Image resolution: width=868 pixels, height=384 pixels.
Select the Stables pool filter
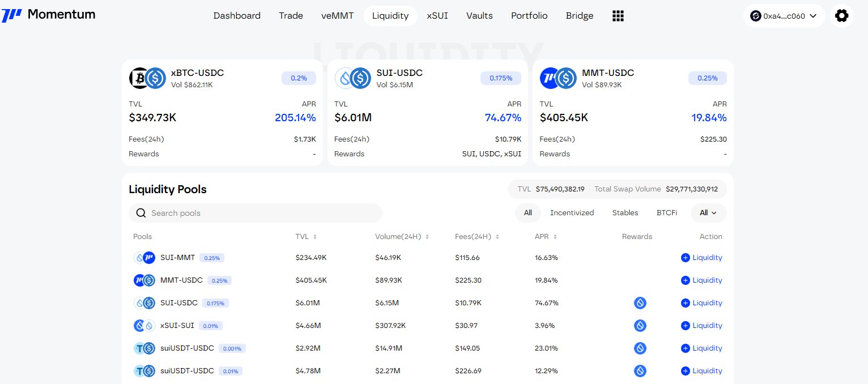tap(625, 213)
